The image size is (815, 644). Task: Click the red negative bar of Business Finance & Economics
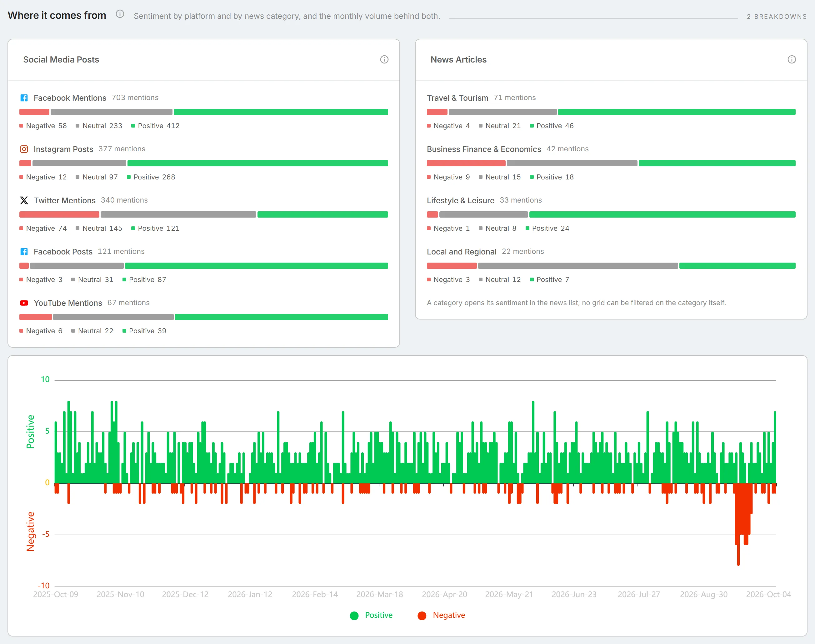pos(466,163)
